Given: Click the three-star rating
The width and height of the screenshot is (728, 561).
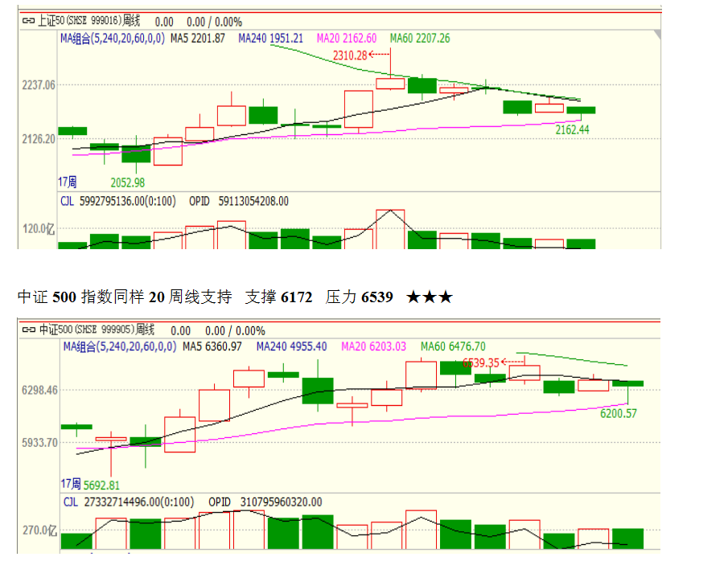Looking at the screenshot, I should 429,297.
